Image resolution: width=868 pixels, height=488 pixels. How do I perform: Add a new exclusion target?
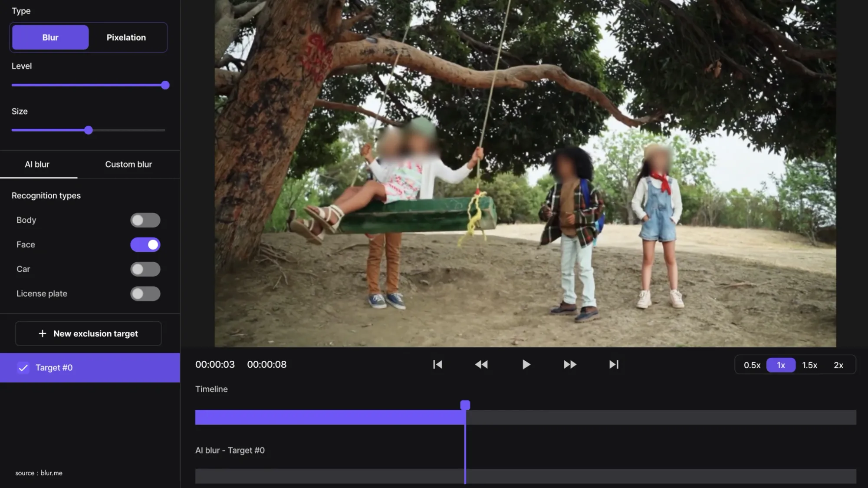click(x=89, y=333)
